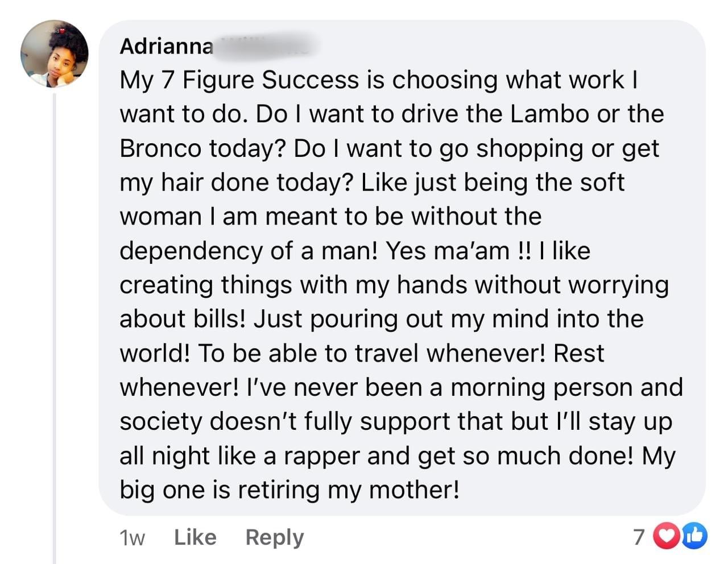Reply to Adrianna's comment
Viewport: 728px width, 564px height.
(275, 537)
